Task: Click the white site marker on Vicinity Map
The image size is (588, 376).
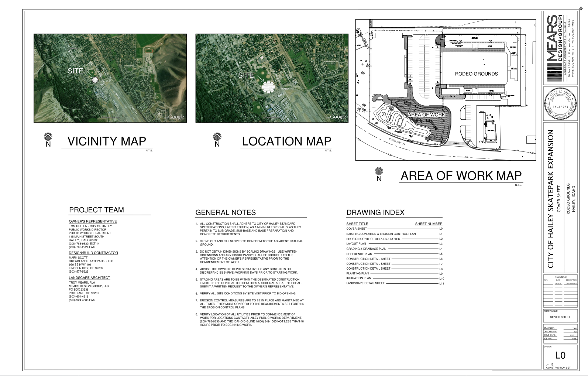Action: click(x=95, y=80)
